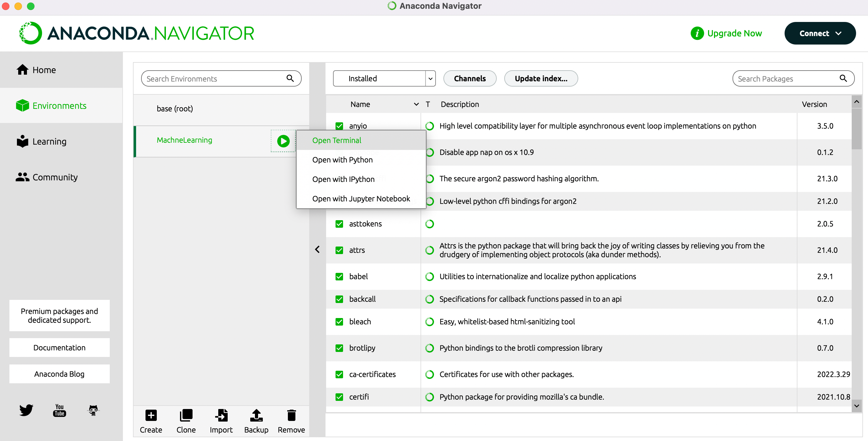Viewport: 868px width, 441px height.
Task: Click the Import environment icon
Action: [x=221, y=415]
